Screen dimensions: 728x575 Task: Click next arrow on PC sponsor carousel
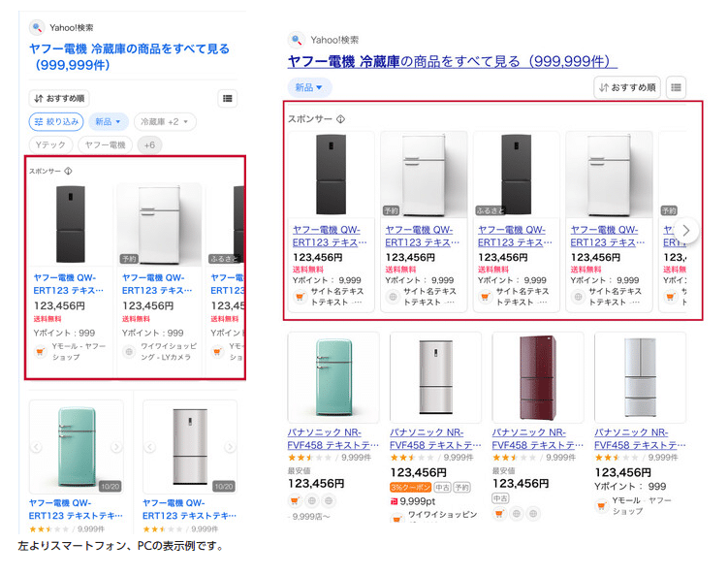click(x=686, y=231)
